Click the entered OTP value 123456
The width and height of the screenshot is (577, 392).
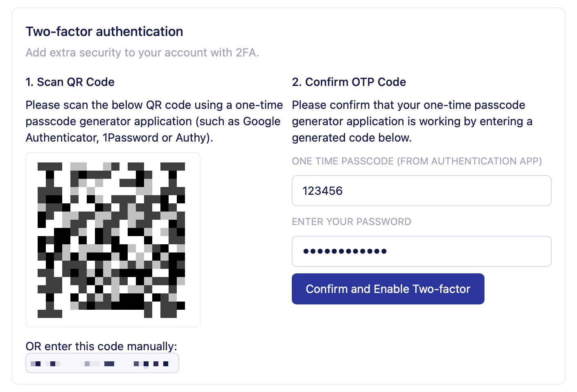[322, 190]
